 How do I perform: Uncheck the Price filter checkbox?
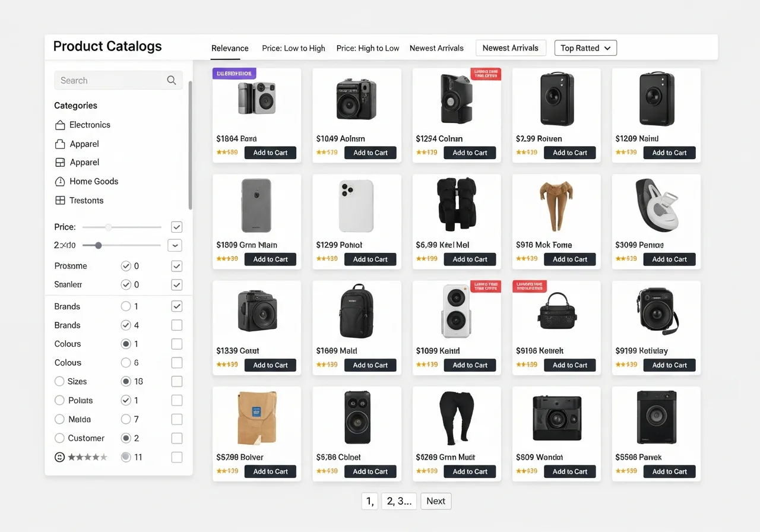click(176, 227)
